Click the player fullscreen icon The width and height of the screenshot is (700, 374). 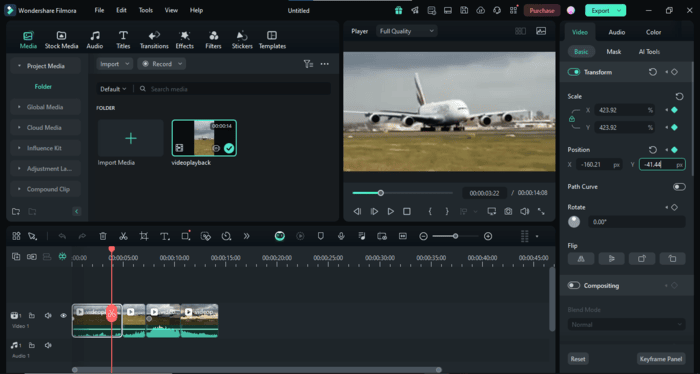541,211
